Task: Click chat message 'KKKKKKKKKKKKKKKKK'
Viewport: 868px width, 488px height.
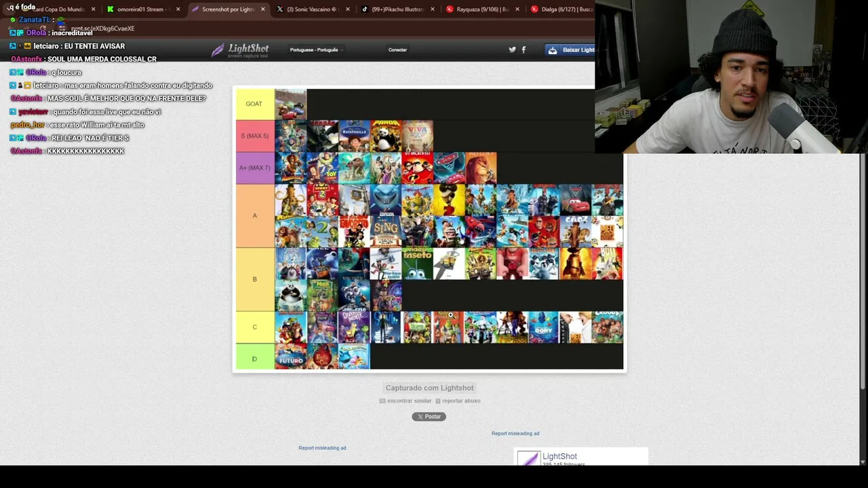Action: [85, 151]
